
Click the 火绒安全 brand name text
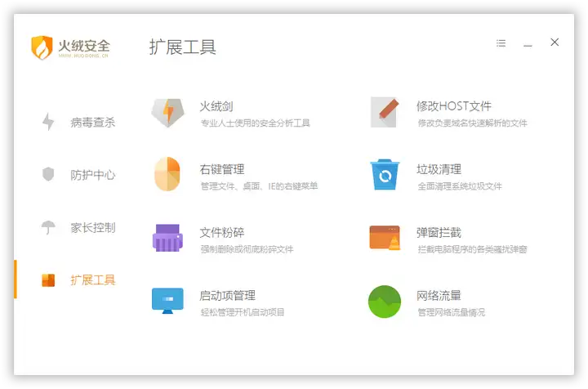point(84,46)
